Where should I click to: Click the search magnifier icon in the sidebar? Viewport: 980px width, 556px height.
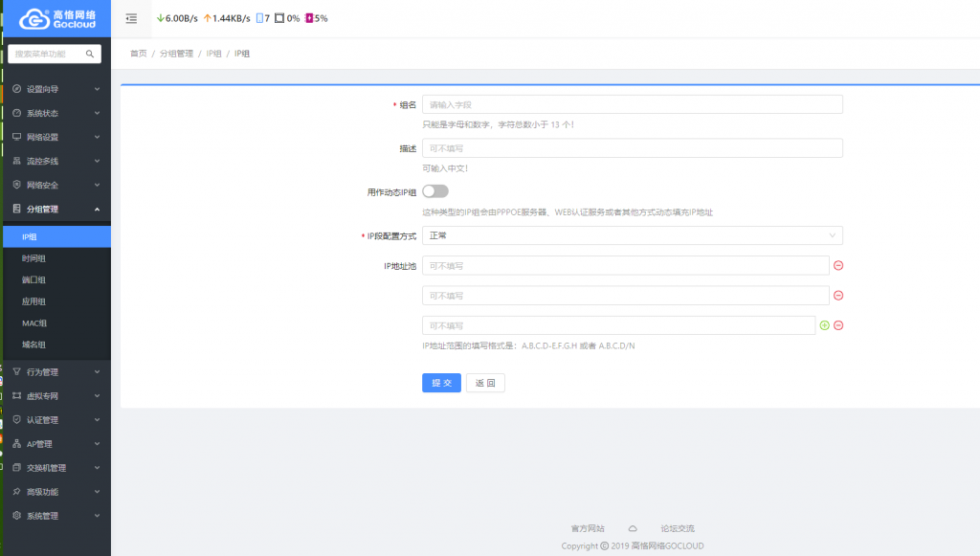point(90,54)
